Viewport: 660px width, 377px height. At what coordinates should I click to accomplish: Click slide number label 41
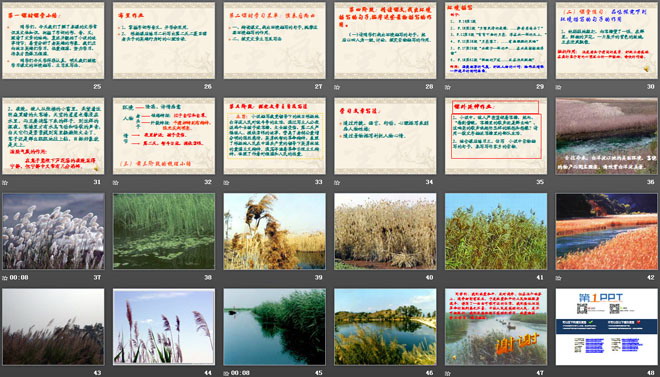(x=540, y=278)
